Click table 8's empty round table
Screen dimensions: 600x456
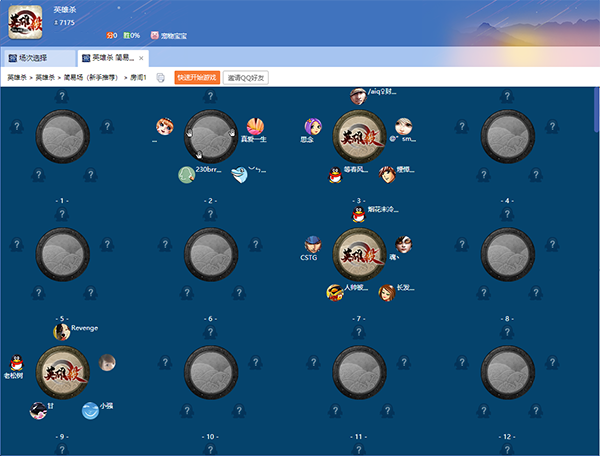pyautogui.click(x=508, y=254)
